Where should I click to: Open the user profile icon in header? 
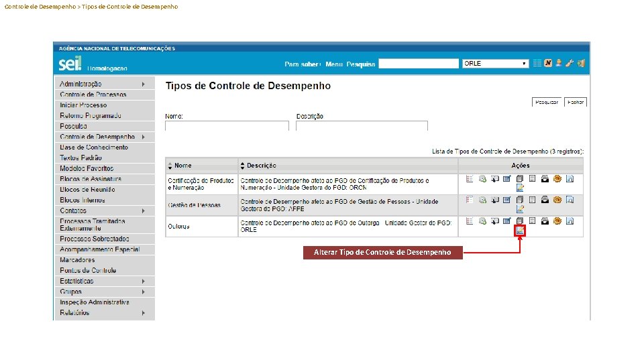559,63
